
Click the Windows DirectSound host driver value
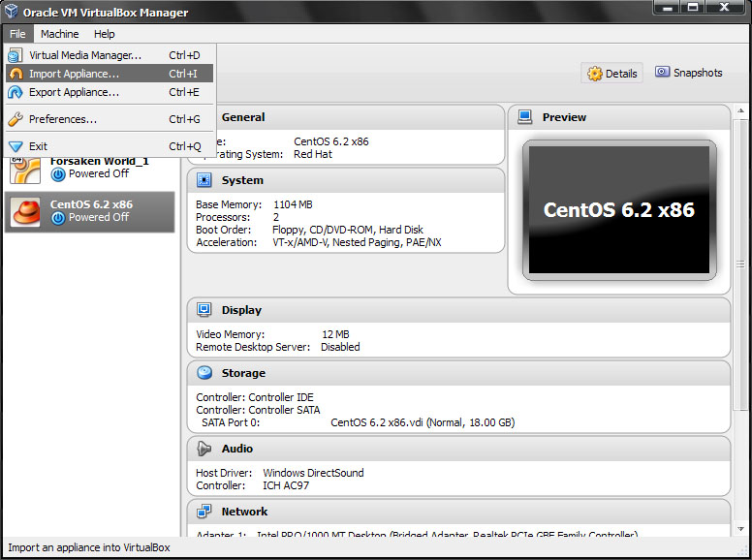point(313,473)
